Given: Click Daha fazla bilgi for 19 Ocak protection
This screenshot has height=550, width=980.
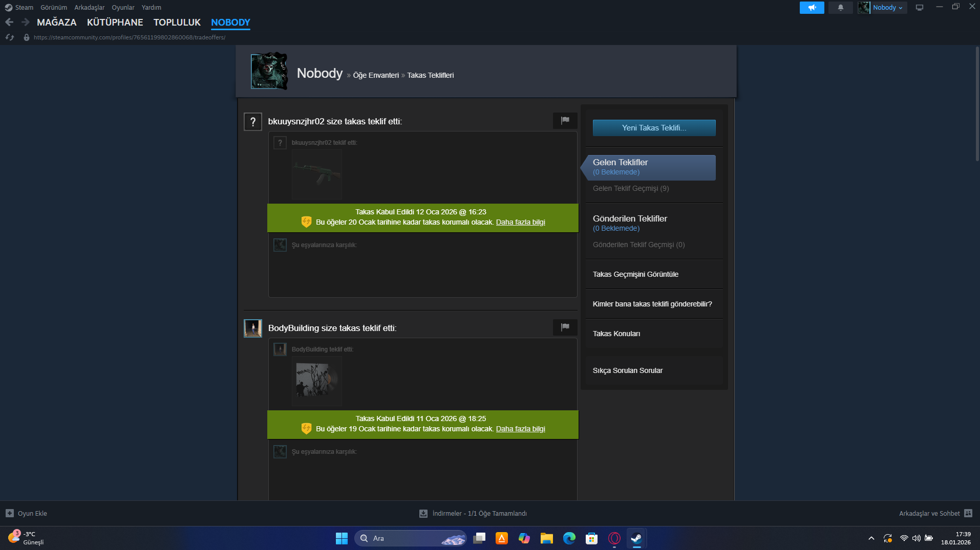Looking at the screenshot, I should 521,429.
